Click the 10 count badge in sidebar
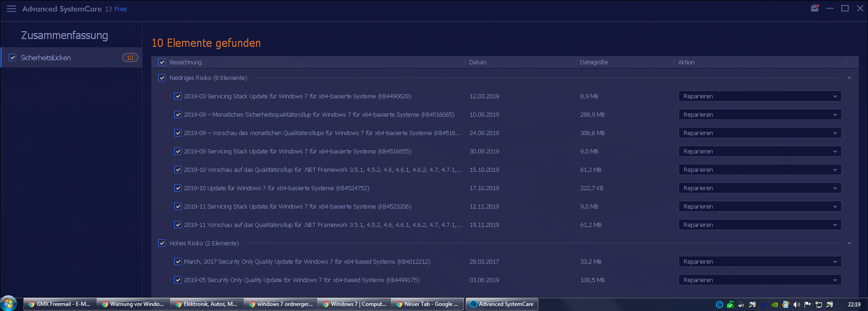This screenshot has width=868, height=311. [x=130, y=57]
